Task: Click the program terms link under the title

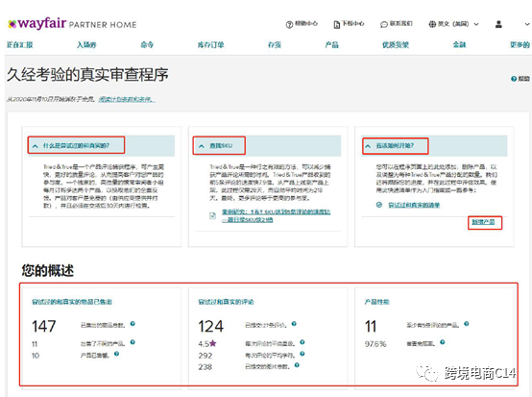Action: pyautogui.click(x=127, y=100)
